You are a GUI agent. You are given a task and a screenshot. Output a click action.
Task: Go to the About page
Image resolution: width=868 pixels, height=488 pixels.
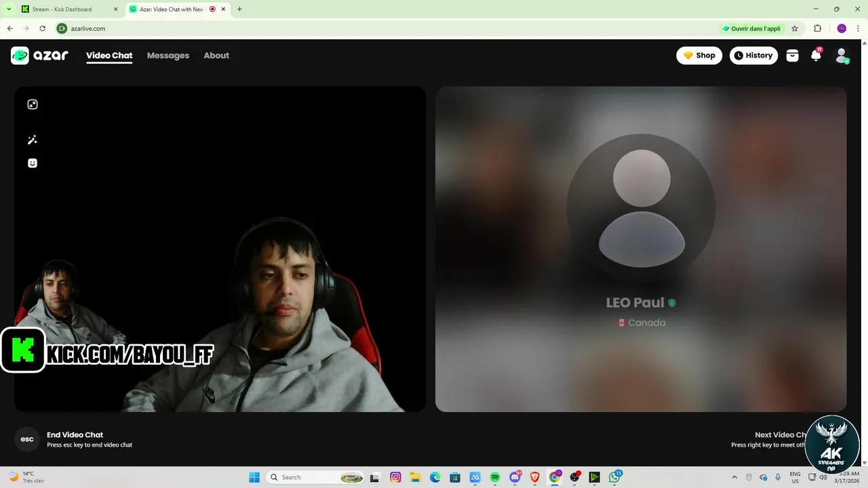(x=216, y=56)
